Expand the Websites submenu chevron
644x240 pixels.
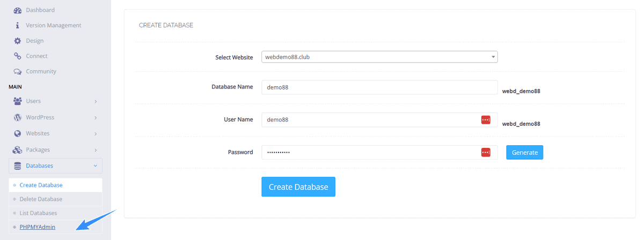coord(96,133)
